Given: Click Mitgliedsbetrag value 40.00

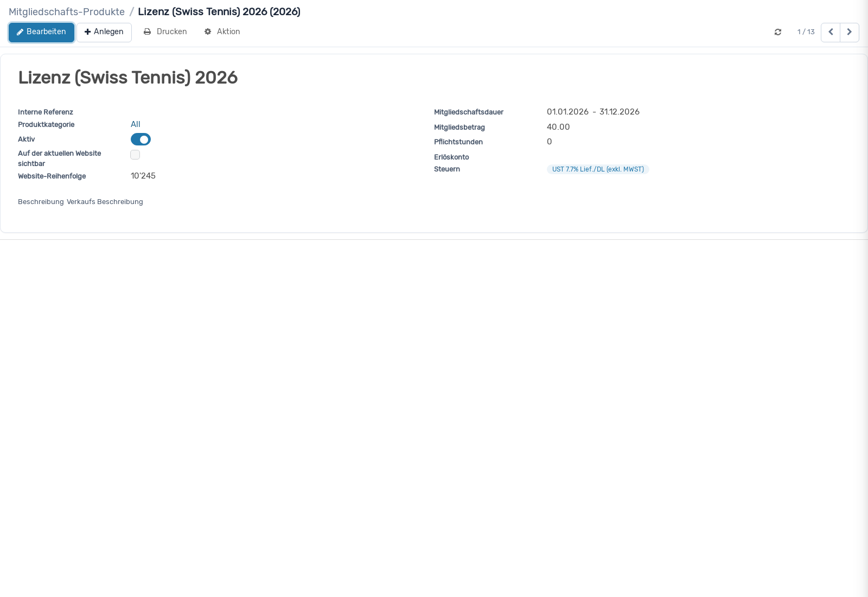Looking at the screenshot, I should [x=558, y=127].
